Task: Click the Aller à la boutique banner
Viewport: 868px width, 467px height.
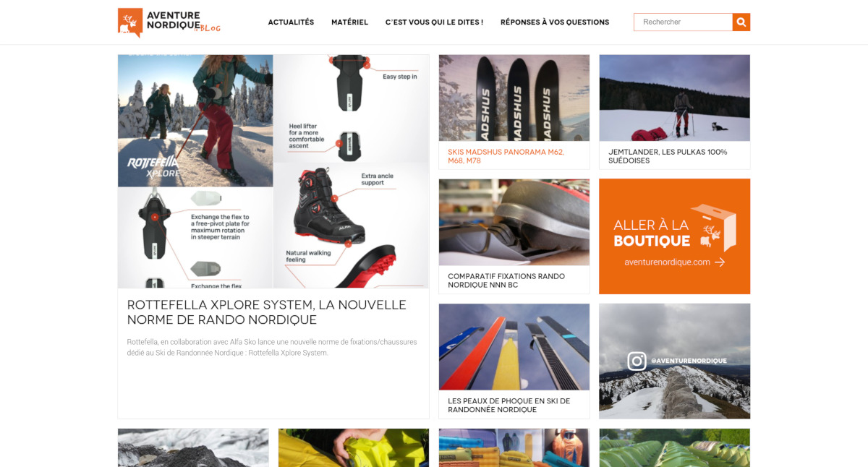Action: coord(674,236)
